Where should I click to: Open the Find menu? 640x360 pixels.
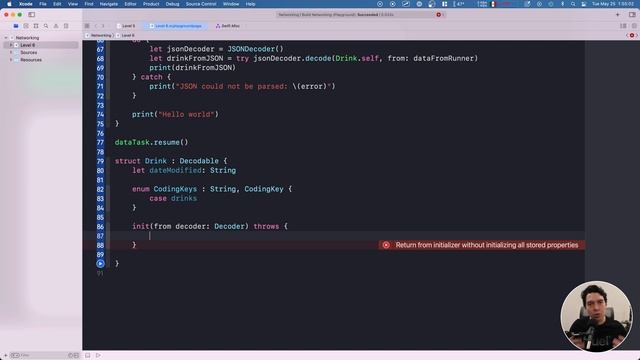(89, 4)
